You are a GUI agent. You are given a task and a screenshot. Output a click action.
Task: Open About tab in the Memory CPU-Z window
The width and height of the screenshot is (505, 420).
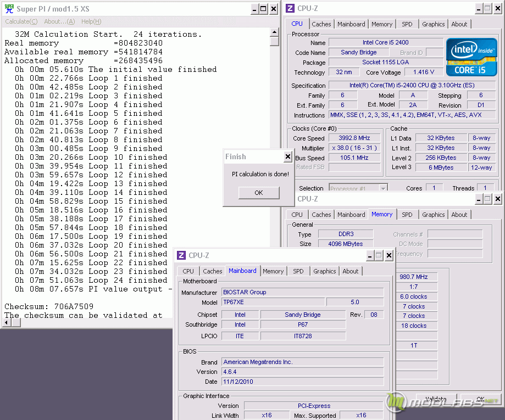click(x=459, y=215)
